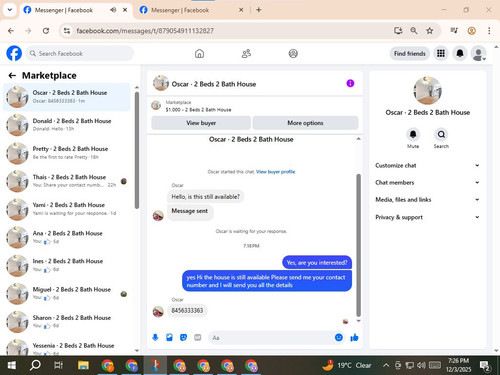Image resolution: width=500 pixels, height=375 pixels.
Task: Open the Menu grid icon
Action: pyautogui.click(x=441, y=53)
